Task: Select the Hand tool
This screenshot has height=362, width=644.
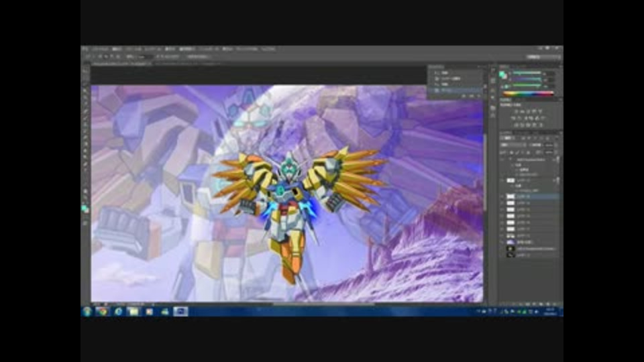Action: [85, 191]
